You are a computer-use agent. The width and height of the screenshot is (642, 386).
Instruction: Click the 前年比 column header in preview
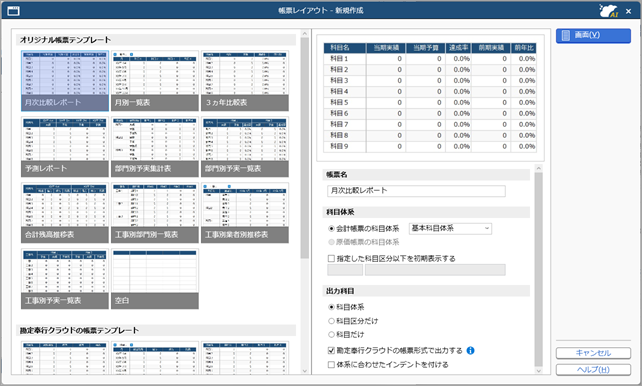coord(524,48)
